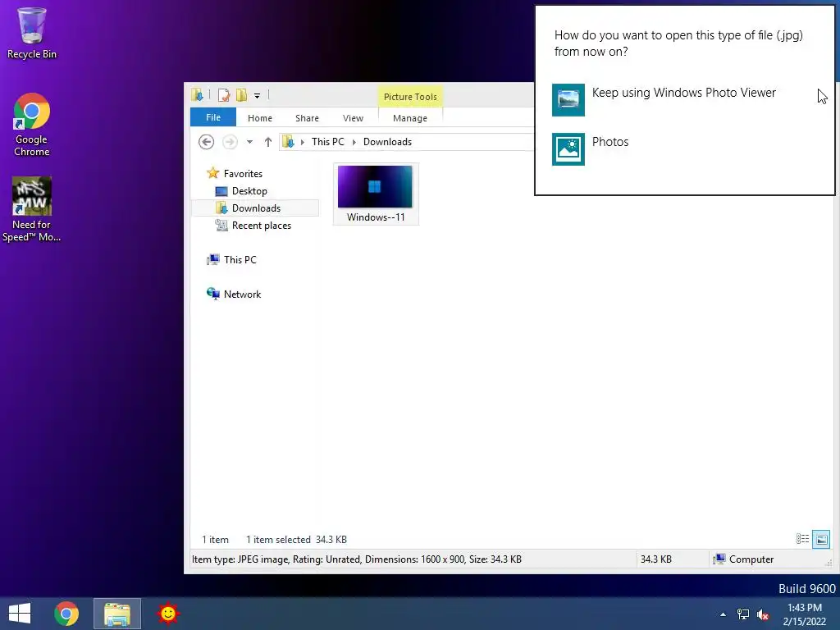Open Customize Quick Access Toolbar dropdown
Screen dimensions: 840x630
tap(257, 96)
